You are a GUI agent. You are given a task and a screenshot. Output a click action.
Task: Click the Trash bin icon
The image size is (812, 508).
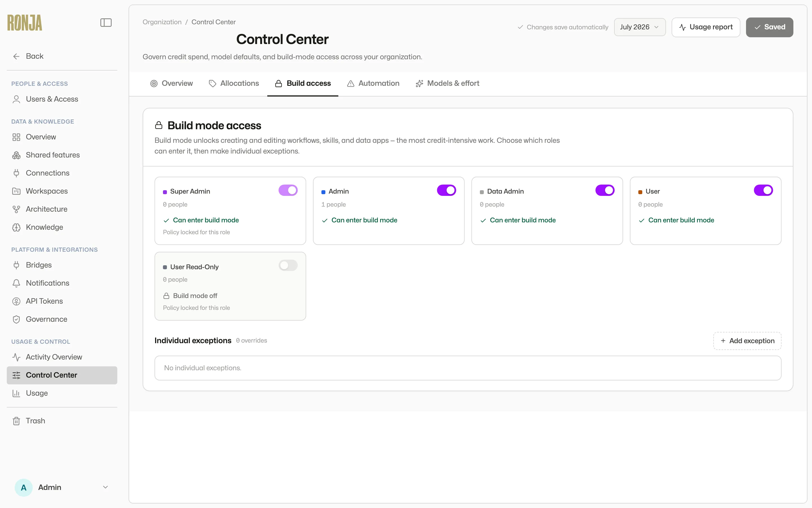coord(16,421)
